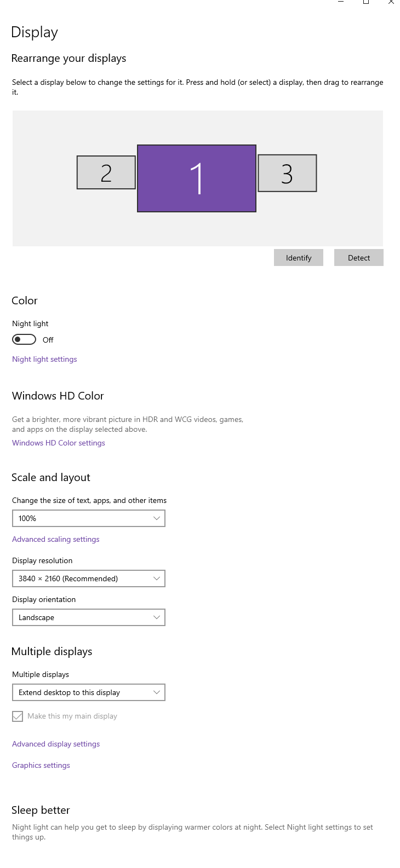400x868 pixels.
Task: Open Windows HD Color settings link
Action: [x=59, y=443]
